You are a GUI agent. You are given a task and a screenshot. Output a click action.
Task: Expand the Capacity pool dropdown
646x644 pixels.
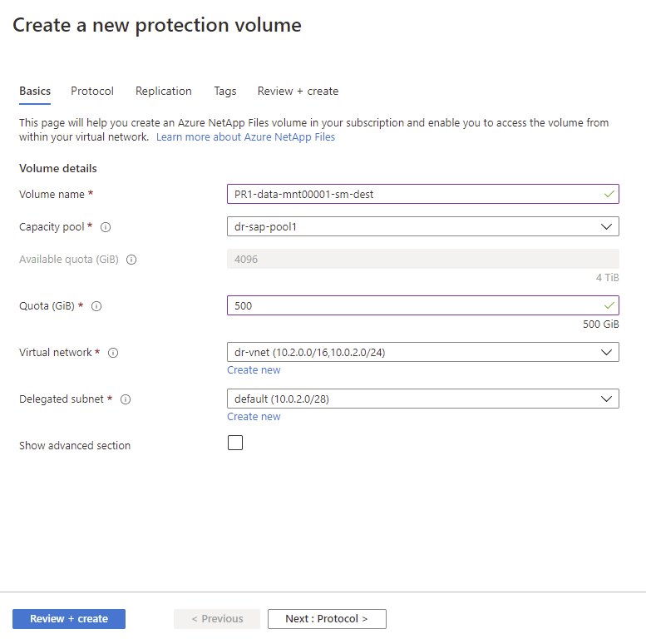coord(422,226)
